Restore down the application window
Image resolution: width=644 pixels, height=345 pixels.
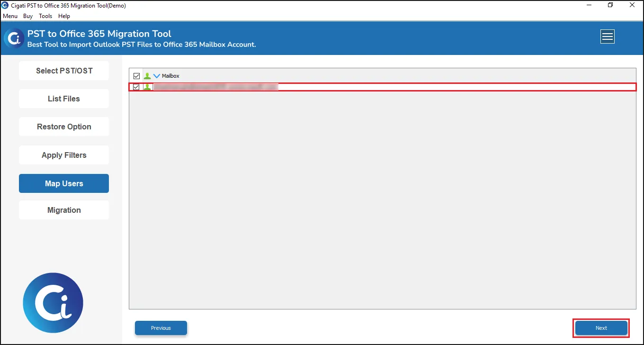(610, 5)
